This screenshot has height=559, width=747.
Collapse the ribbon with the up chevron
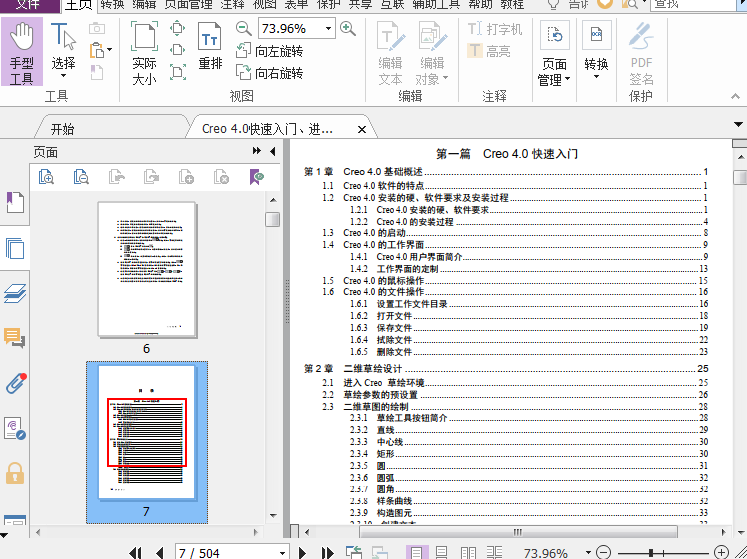pyautogui.click(x=736, y=96)
